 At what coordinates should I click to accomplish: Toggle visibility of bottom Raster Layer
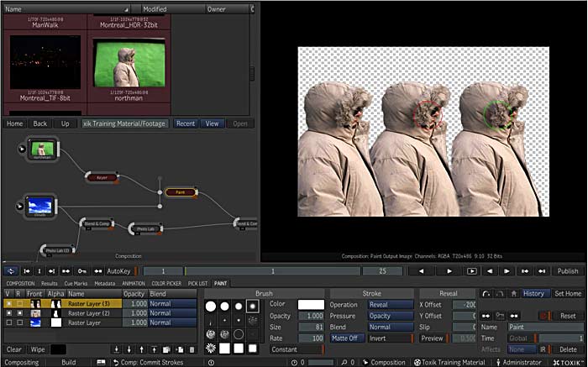tap(8, 322)
